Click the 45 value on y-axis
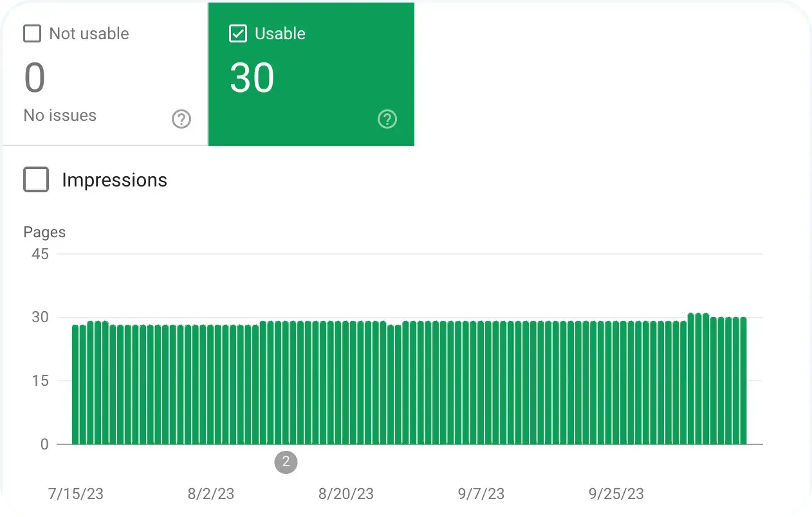 [40, 254]
